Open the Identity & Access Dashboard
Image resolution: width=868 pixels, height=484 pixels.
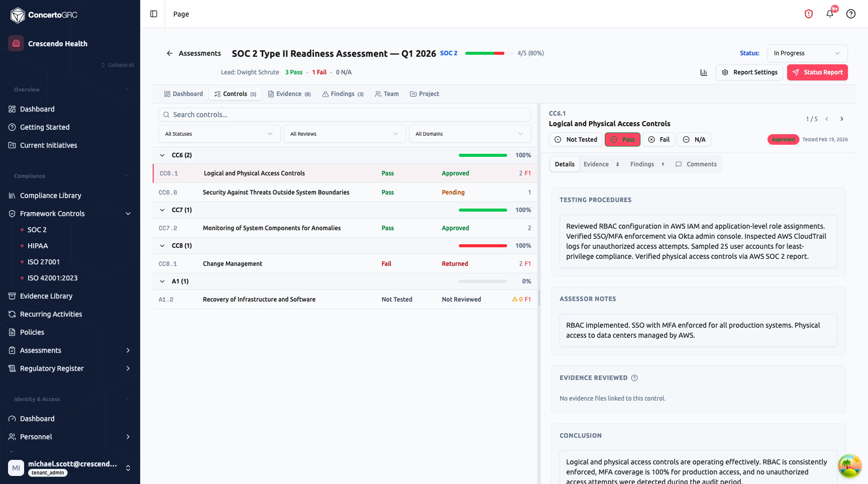pos(37,419)
